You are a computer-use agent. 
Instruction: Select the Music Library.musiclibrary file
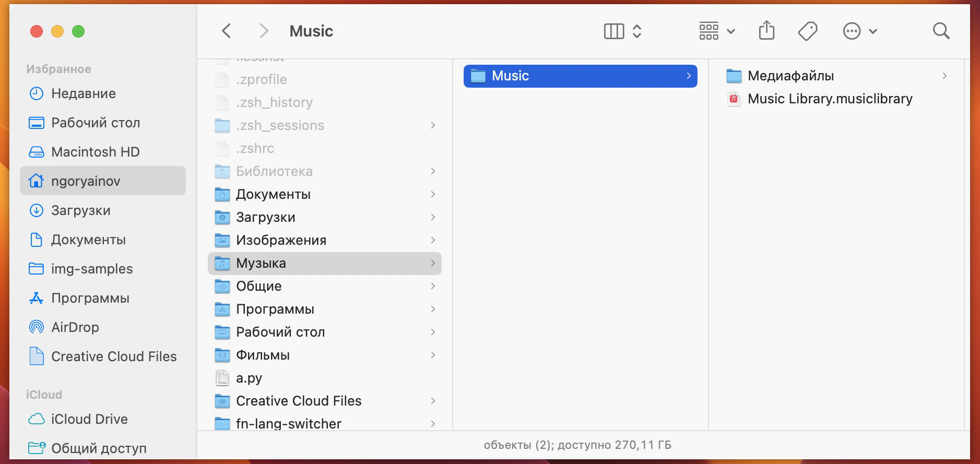(830, 99)
